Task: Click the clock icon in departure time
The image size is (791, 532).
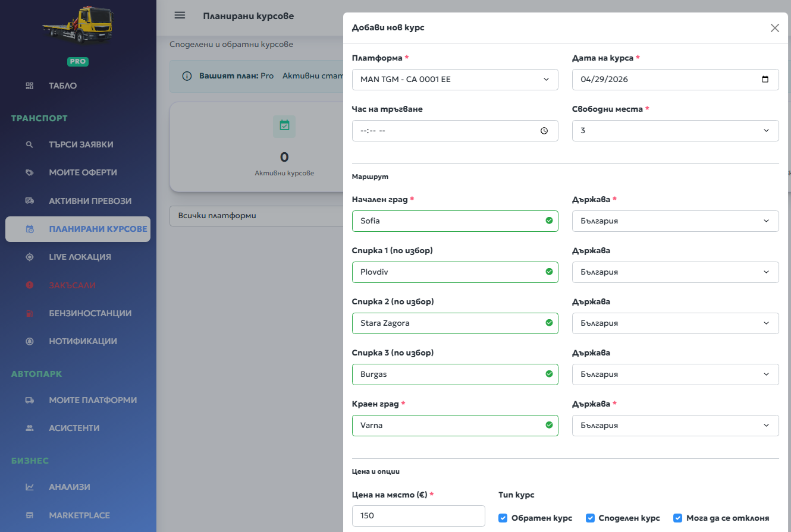Action: (544, 131)
